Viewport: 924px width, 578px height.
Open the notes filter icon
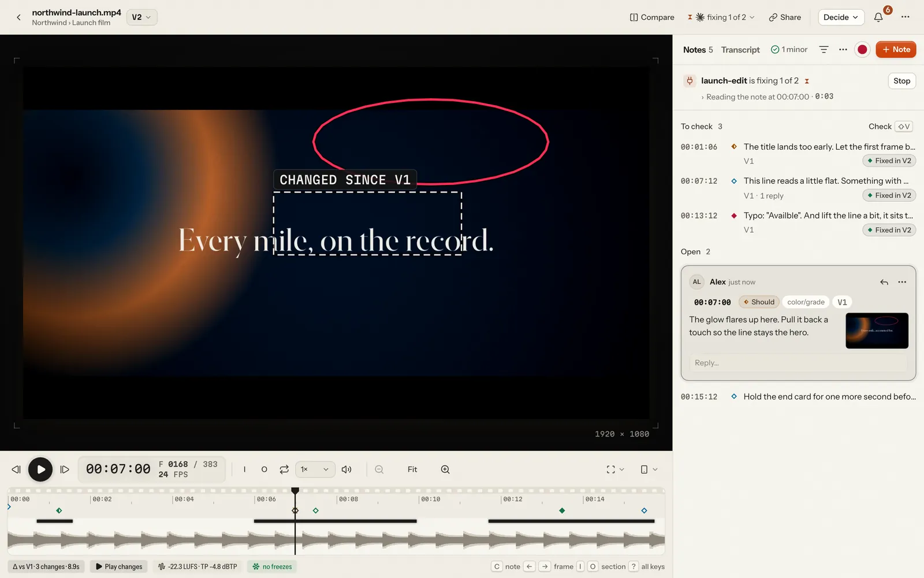[x=824, y=50]
